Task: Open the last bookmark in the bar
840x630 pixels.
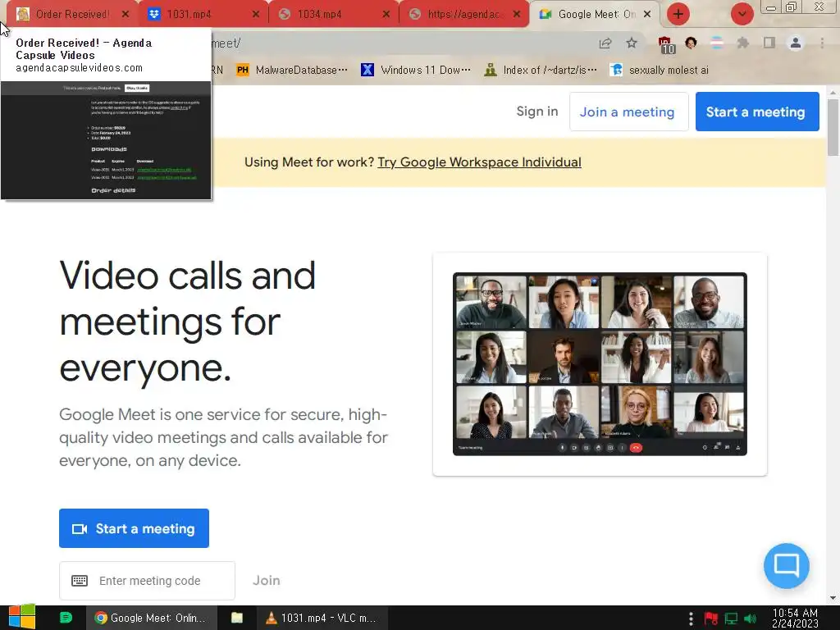Action: pyautogui.click(x=660, y=70)
